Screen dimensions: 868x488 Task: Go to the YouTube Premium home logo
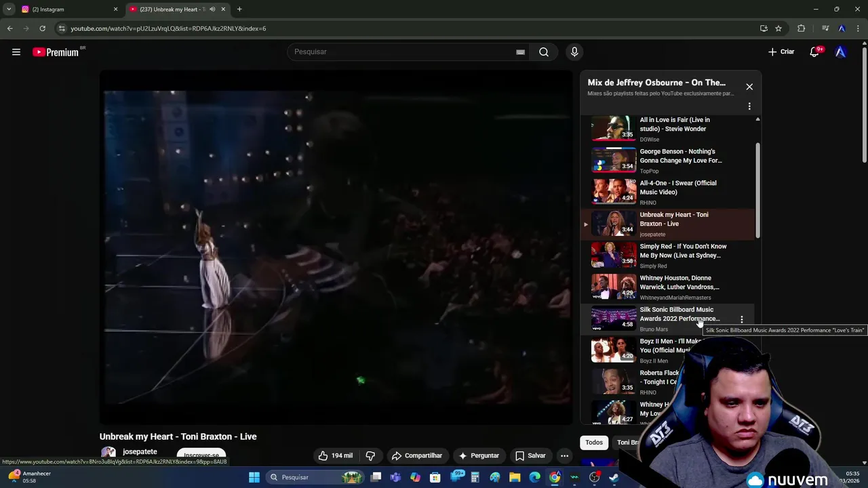(56, 52)
